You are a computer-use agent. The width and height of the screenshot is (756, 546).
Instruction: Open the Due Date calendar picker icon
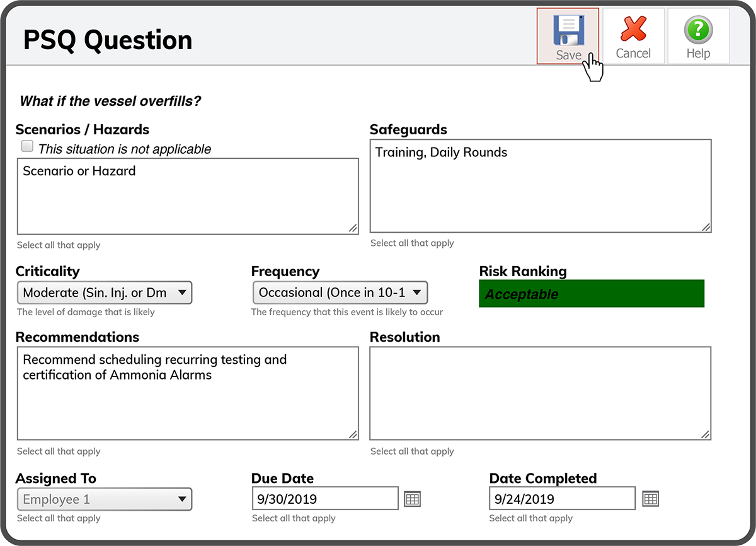412,499
